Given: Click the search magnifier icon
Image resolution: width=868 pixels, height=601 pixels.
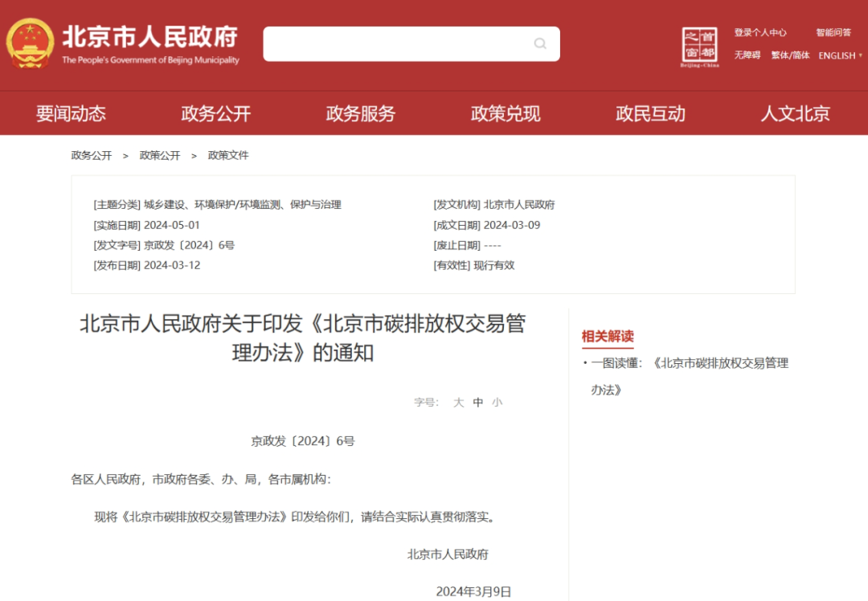Looking at the screenshot, I should tap(539, 43).
